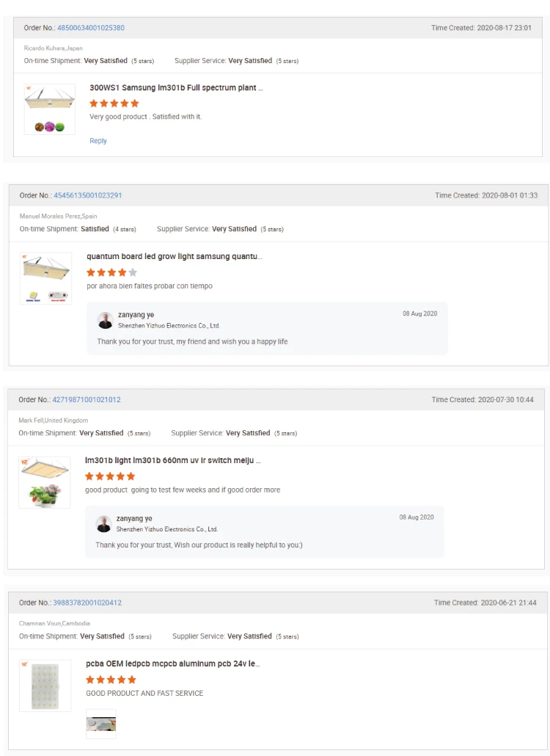Viewport: 550px width, 756px height.
Task: Click the four-star rating on quantum board review
Action: tap(111, 272)
